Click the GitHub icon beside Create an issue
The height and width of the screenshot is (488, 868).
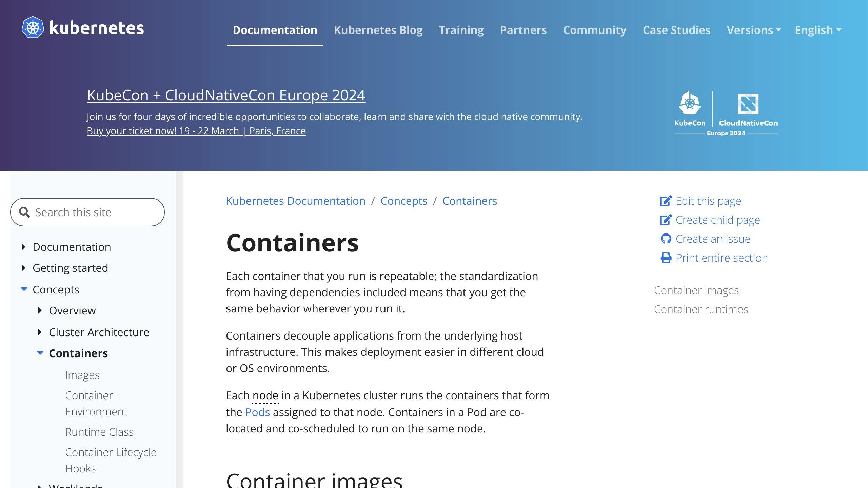pos(666,239)
